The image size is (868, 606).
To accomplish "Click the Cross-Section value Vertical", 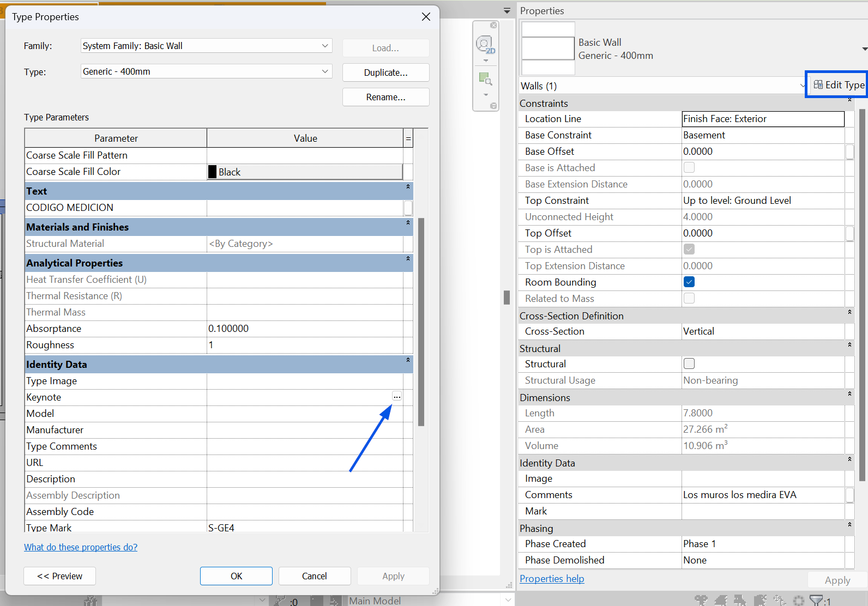I will pyautogui.click(x=763, y=331).
